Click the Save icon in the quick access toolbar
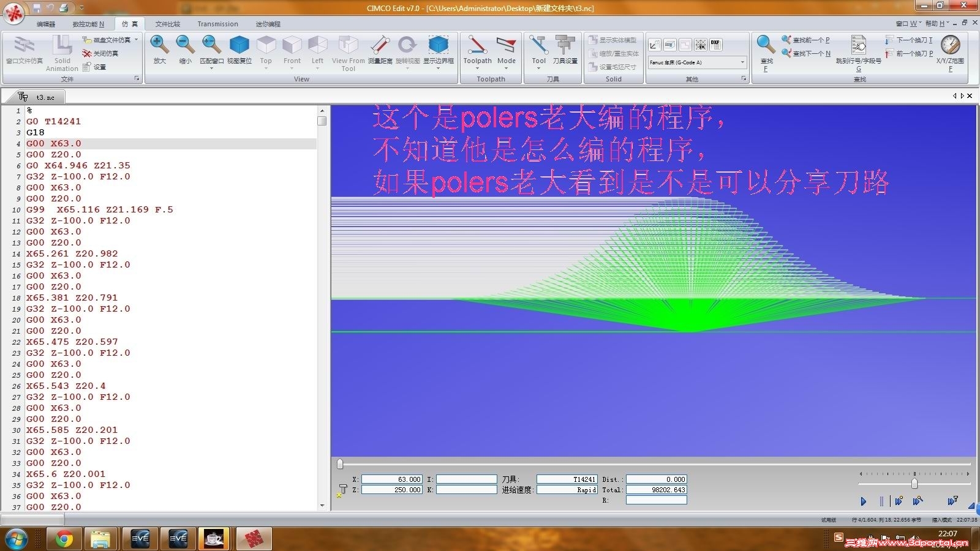 tap(37, 8)
